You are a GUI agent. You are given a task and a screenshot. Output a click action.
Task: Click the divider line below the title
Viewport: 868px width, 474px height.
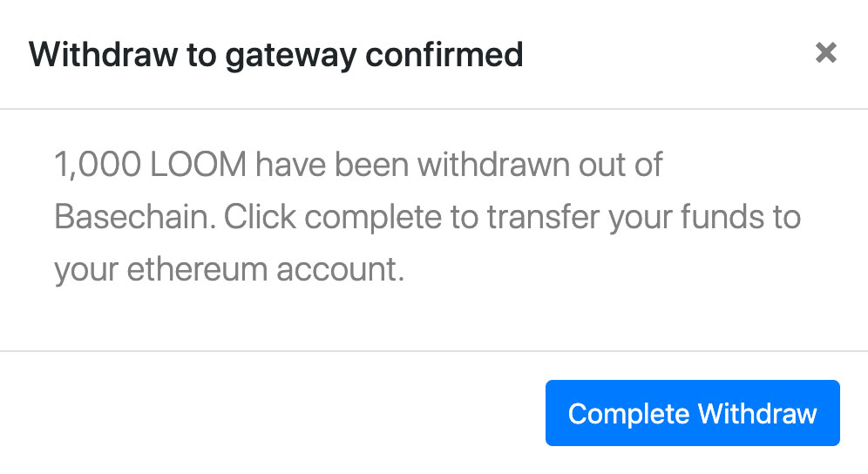[x=434, y=109]
